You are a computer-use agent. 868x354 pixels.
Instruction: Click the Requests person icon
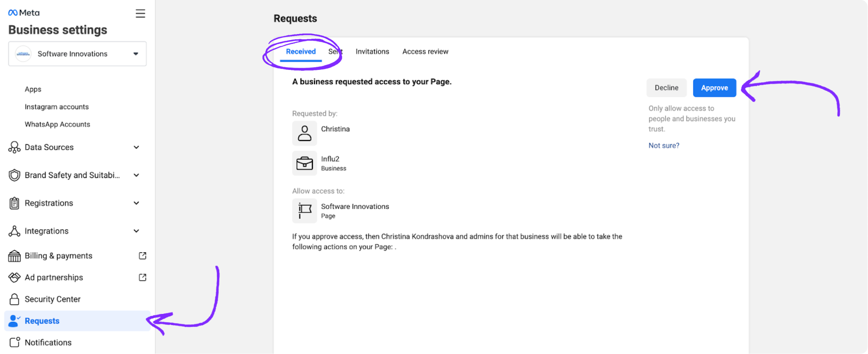point(14,321)
